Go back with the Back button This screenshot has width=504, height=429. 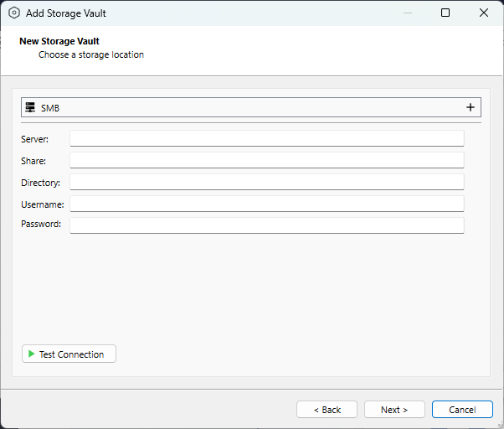click(327, 410)
